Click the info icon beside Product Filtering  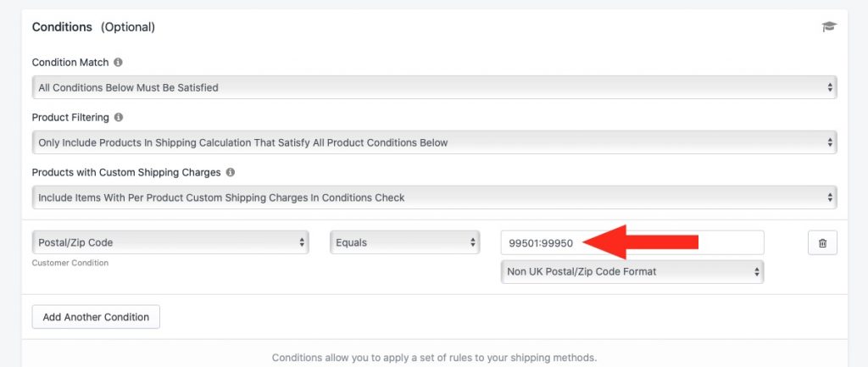pyautogui.click(x=119, y=117)
